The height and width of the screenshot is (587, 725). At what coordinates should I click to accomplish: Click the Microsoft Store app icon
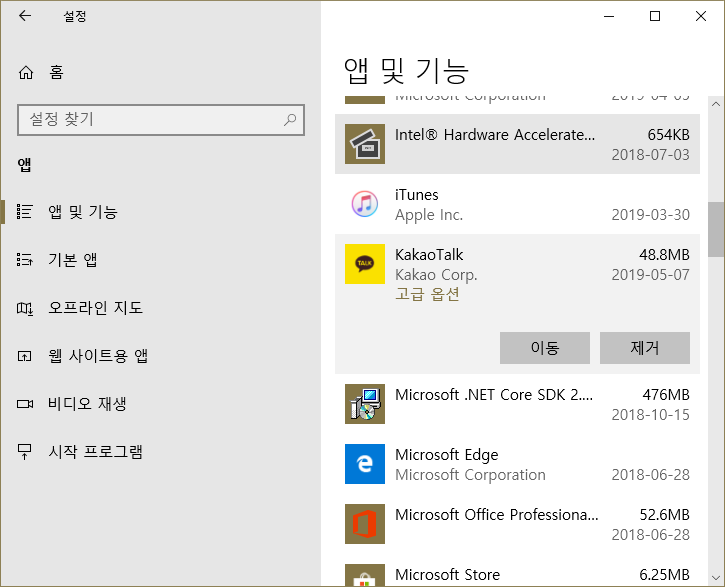(x=365, y=575)
